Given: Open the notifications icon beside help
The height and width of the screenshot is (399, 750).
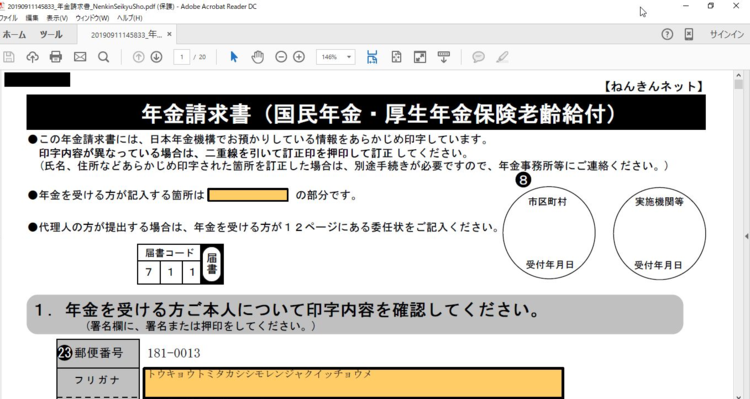Looking at the screenshot, I should click(689, 34).
